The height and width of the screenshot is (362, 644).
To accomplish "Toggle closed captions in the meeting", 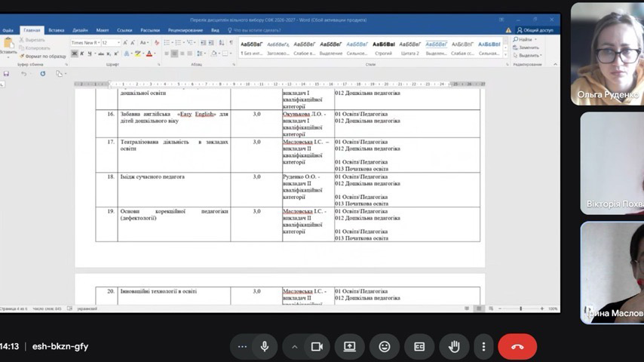I will (419, 346).
